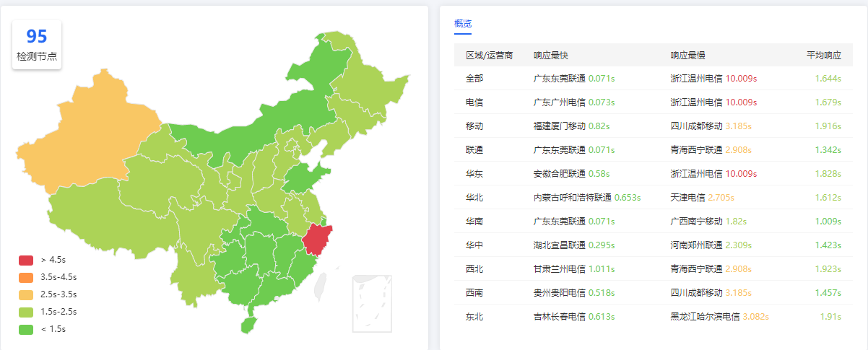This screenshot has height=350, width=868.
Task: Select the 移动 operator row
Action: (474, 126)
